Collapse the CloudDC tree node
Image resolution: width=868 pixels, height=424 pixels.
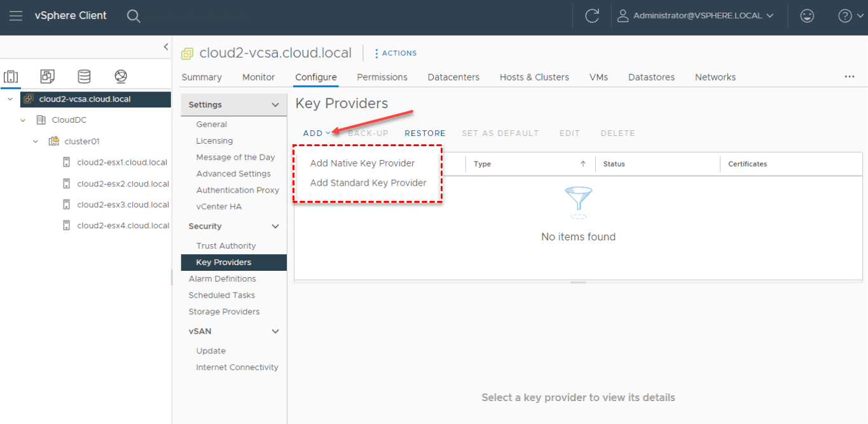click(23, 120)
